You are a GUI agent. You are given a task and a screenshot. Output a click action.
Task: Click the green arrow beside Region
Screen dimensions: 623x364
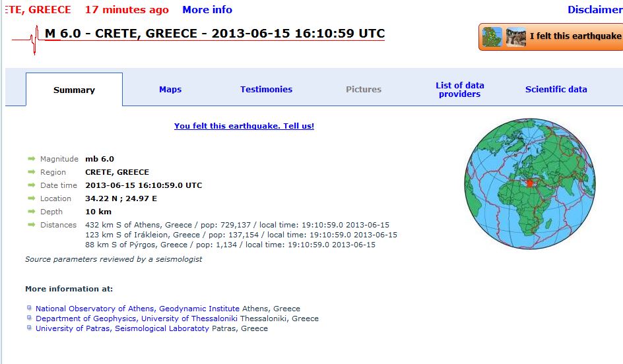pos(32,172)
